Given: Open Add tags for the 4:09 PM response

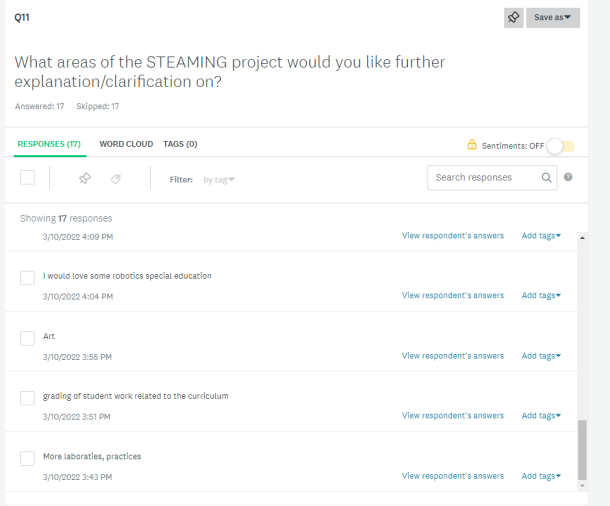Looking at the screenshot, I should 541,236.
